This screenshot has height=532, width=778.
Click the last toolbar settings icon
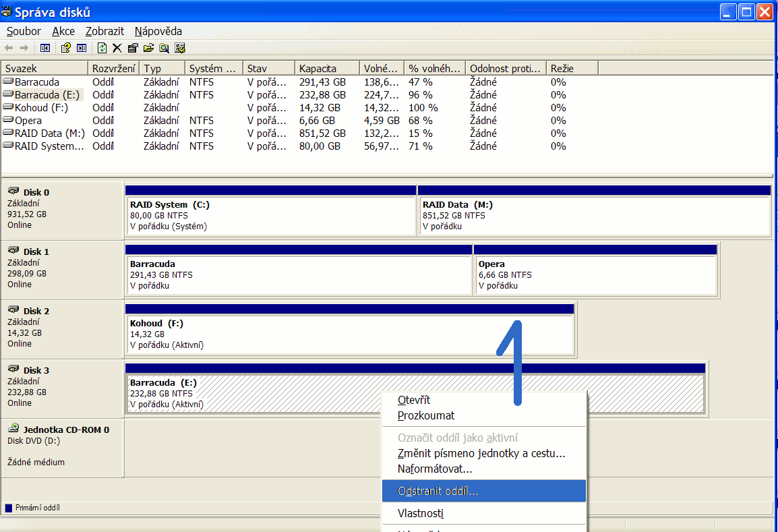(x=180, y=48)
